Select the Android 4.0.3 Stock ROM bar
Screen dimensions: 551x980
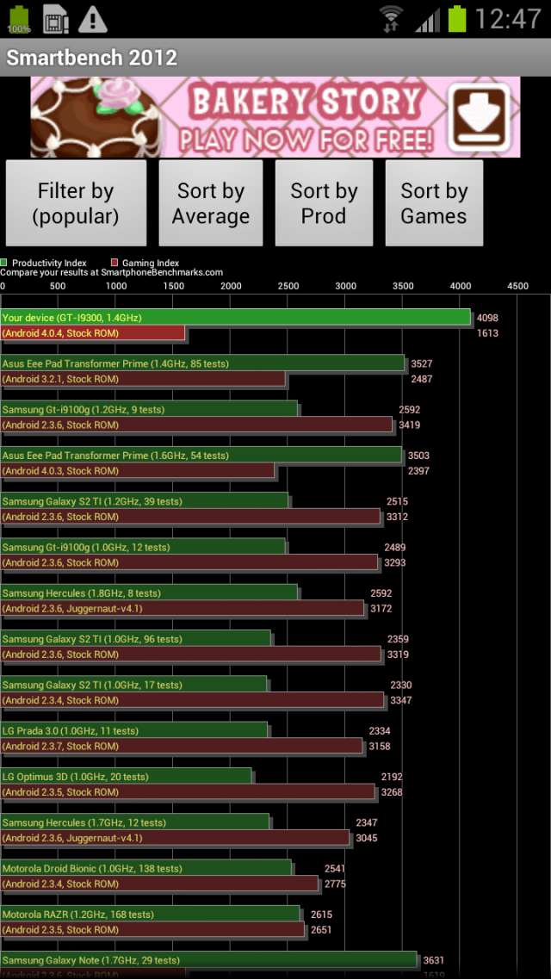coord(138,471)
